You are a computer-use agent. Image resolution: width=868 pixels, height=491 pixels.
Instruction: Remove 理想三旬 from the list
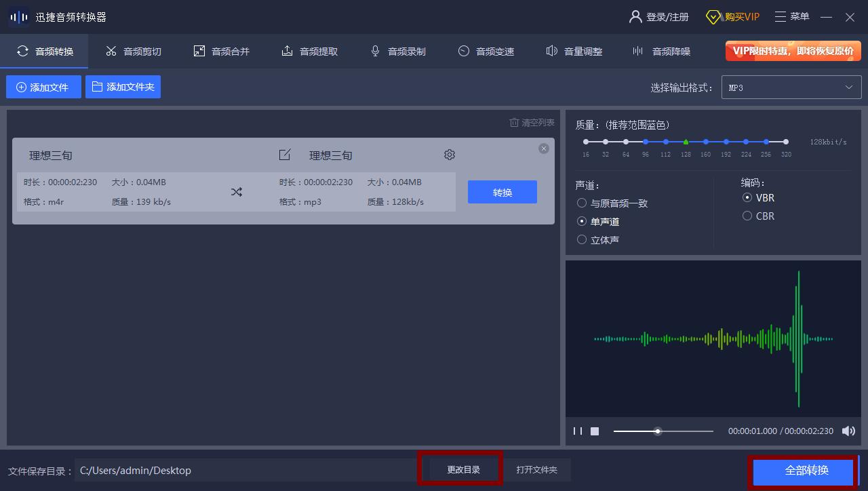[543, 148]
